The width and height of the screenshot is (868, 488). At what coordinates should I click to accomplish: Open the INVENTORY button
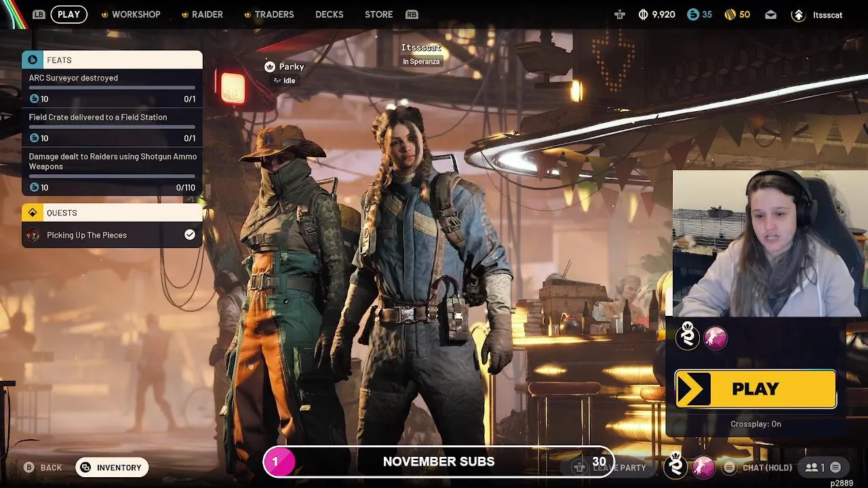pos(112,468)
